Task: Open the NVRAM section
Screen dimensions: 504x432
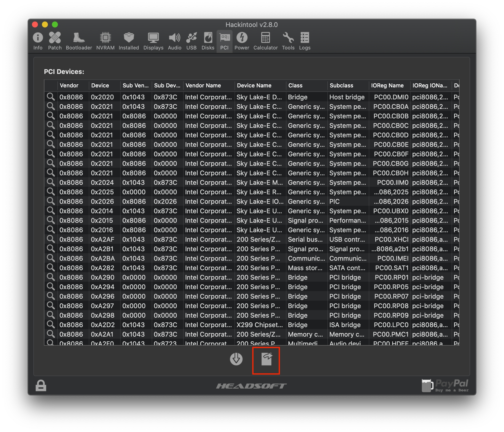Action: point(105,41)
